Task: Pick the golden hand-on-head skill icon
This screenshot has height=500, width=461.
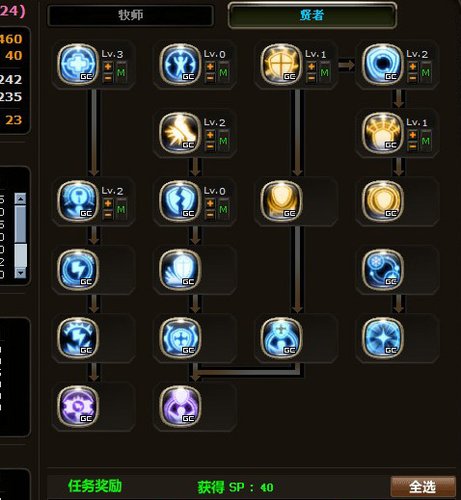Action: pyautogui.click(x=383, y=133)
